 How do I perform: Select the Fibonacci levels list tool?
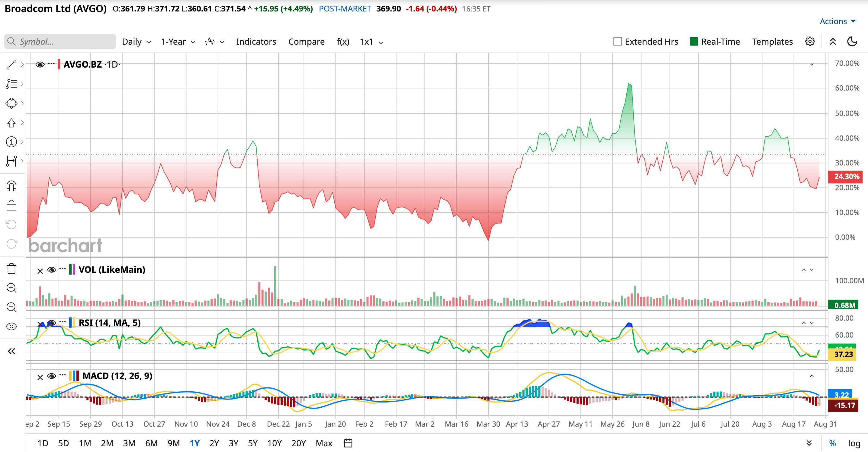[11, 84]
